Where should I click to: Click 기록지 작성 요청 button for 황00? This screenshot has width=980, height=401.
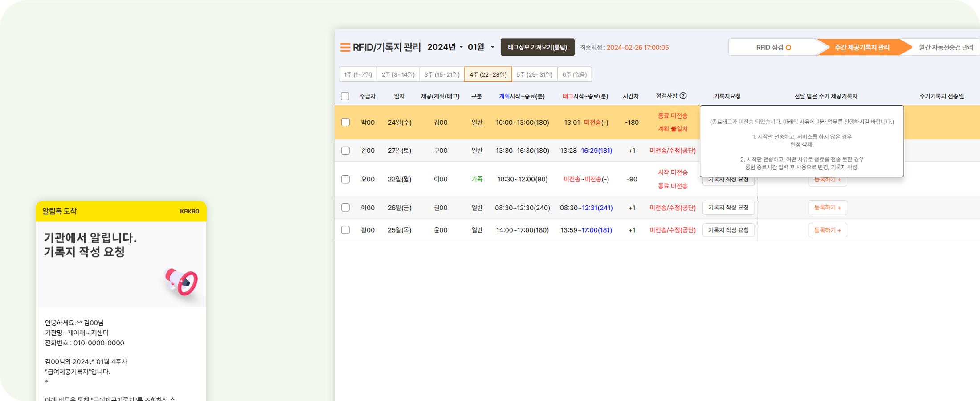click(728, 230)
